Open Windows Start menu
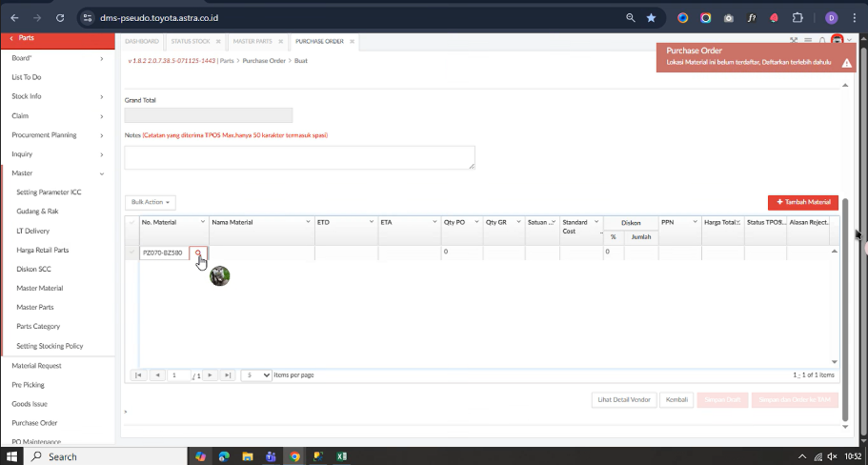Image resolution: width=868 pixels, height=465 pixels. click(x=13, y=456)
